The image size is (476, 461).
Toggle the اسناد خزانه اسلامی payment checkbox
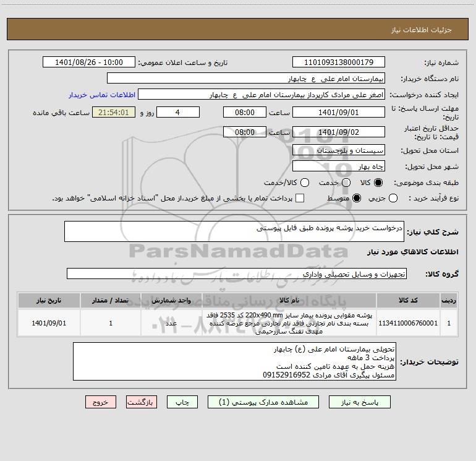(x=300, y=198)
